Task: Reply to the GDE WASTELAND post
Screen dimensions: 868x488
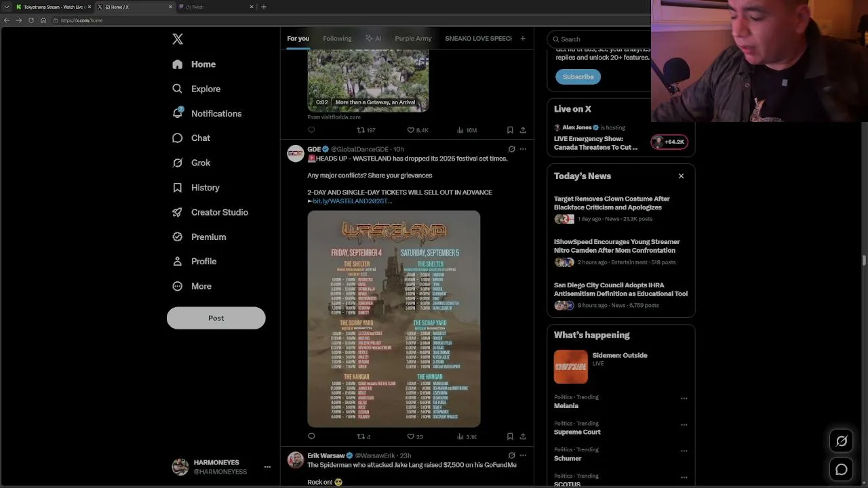Action: (311, 436)
